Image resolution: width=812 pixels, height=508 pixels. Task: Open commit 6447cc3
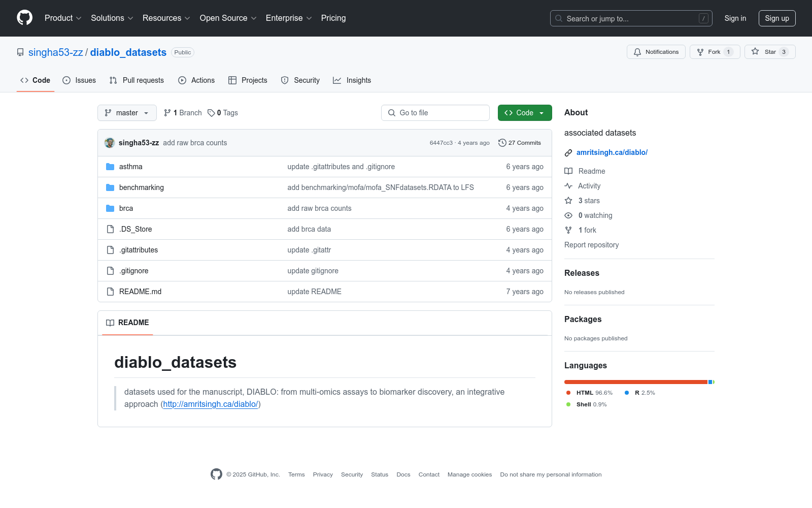[441, 143]
